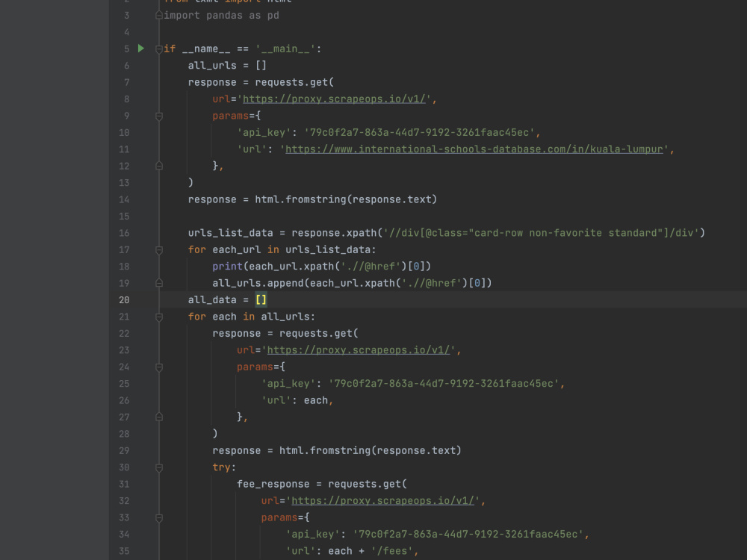Viewport: 747px width, 560px height.
Task: Click the closing parenthesis on line 28
Action: 215,433
